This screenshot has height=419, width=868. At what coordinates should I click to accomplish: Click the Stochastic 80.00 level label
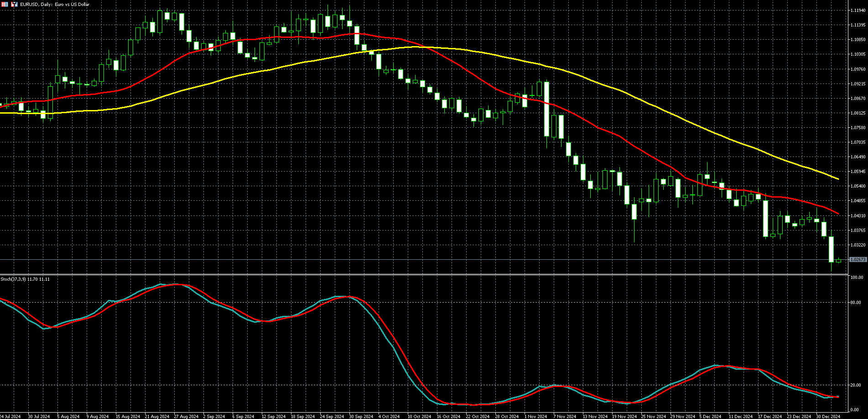pos(856,302)
